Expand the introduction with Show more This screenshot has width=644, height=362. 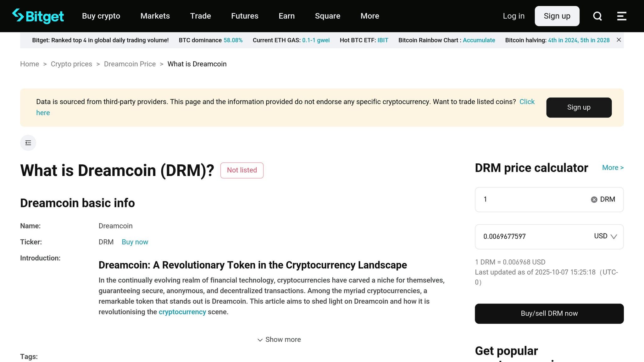pos(279,339)
